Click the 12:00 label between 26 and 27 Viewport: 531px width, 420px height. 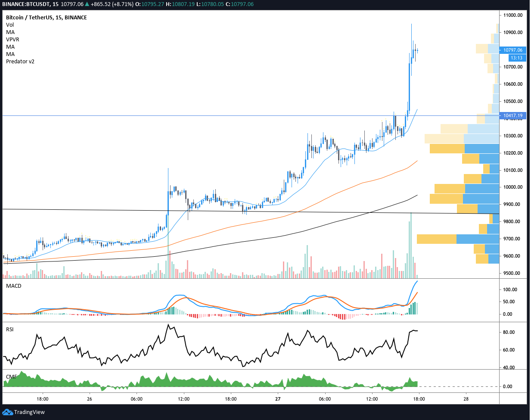[x=183, y=399]
